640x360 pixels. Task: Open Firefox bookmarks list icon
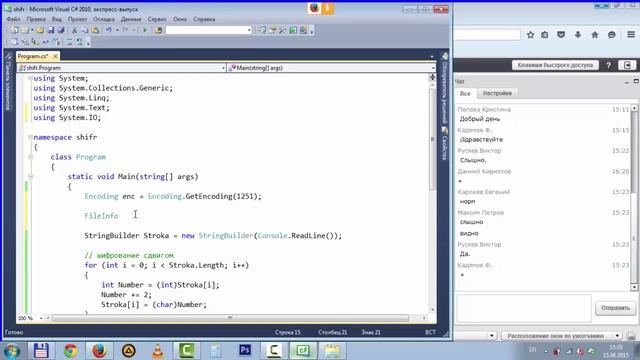544,35
